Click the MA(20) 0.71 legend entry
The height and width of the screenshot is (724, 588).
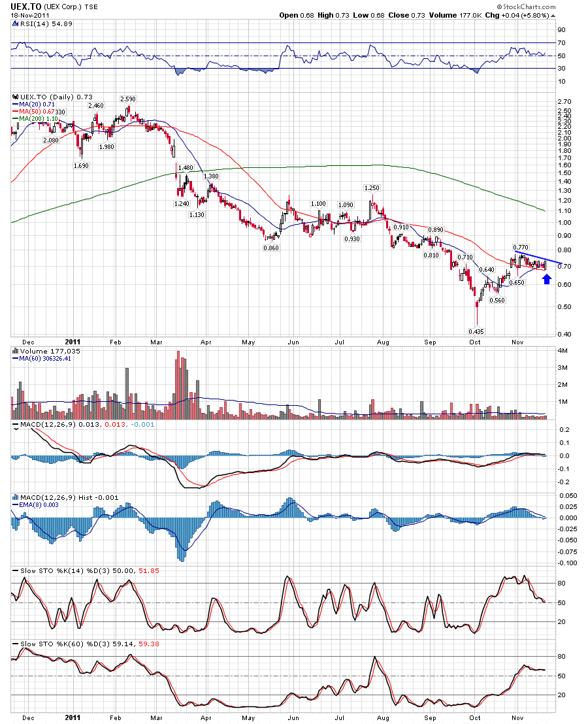tap(33, 105)
